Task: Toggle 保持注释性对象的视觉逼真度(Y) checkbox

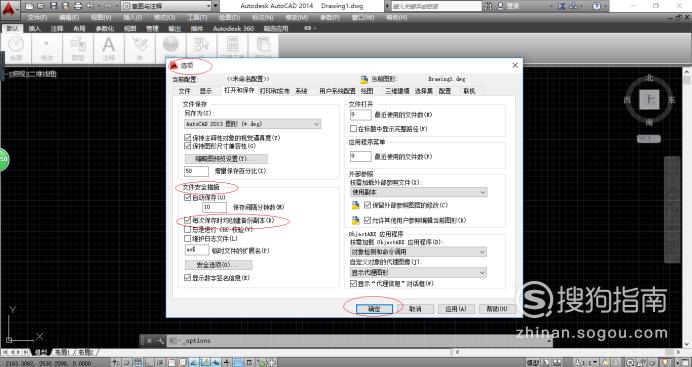Action: (188, 138)
